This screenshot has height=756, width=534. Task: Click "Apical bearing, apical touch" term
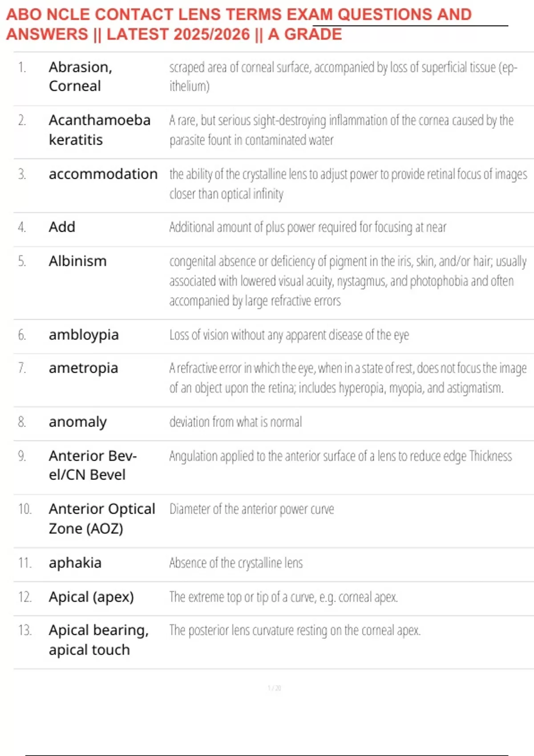pos(98,640)
